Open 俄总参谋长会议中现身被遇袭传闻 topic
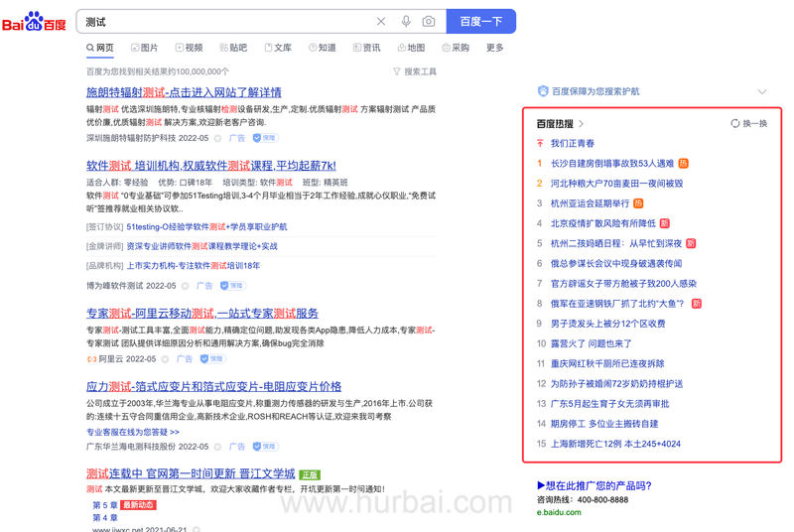 coord(616,263)
